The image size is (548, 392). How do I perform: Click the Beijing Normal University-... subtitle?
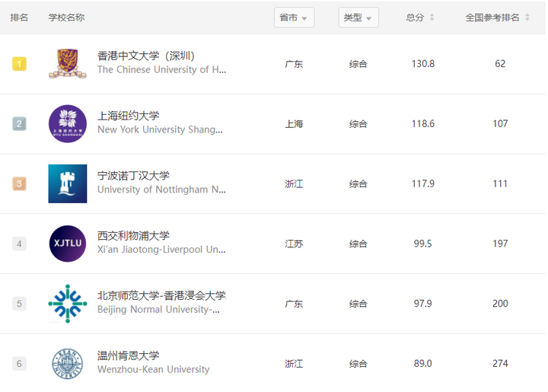158,310
